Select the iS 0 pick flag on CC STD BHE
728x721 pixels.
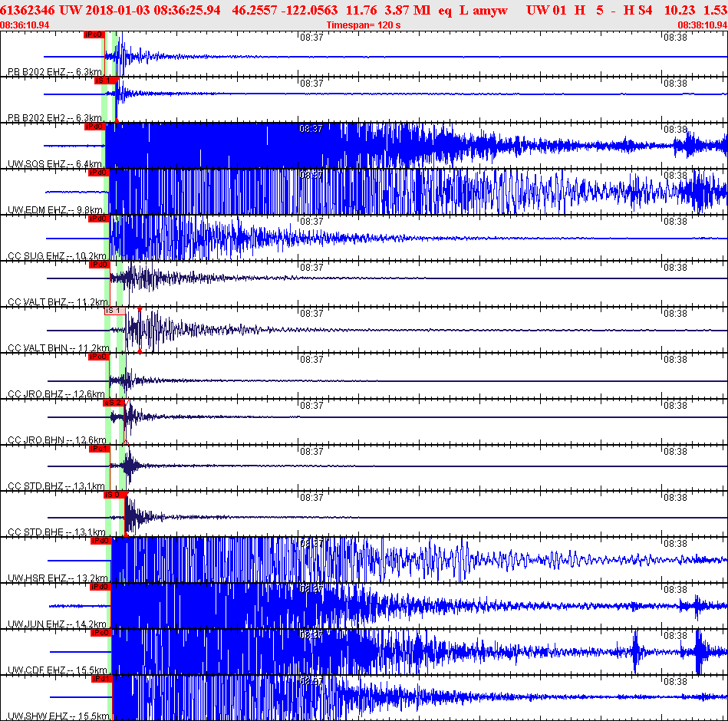tap(114, 495)
